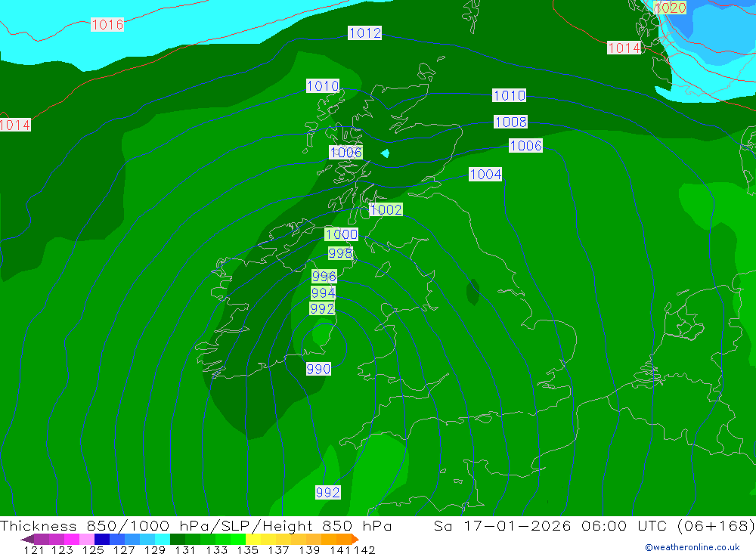The image size is (756, 554).
Task: Click the 125 legend value
Action: point(93,549)
